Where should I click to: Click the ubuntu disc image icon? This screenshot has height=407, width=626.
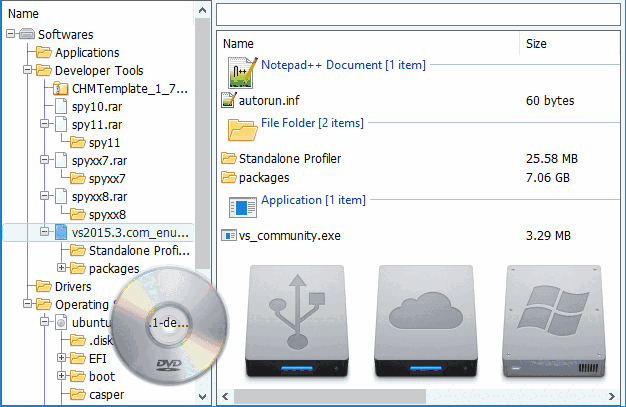tap(61, 322)
